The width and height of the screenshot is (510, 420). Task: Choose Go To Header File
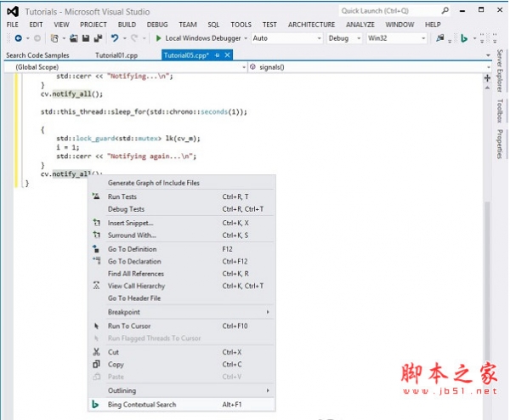point(182,298)
